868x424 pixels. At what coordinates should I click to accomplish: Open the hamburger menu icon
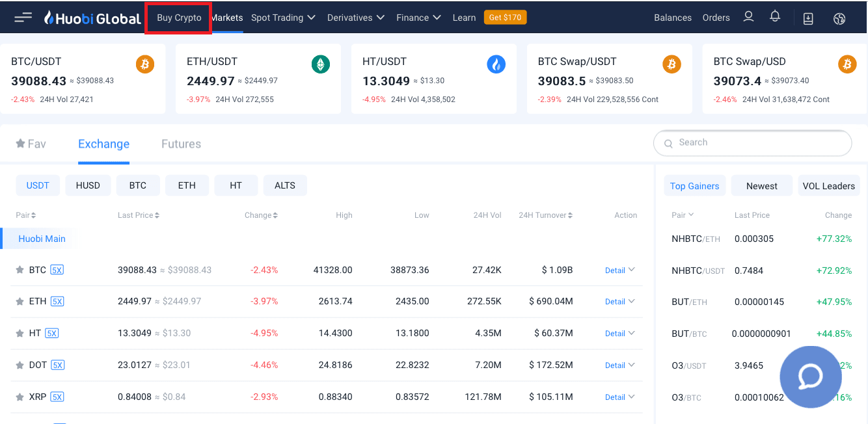(23, 18)
